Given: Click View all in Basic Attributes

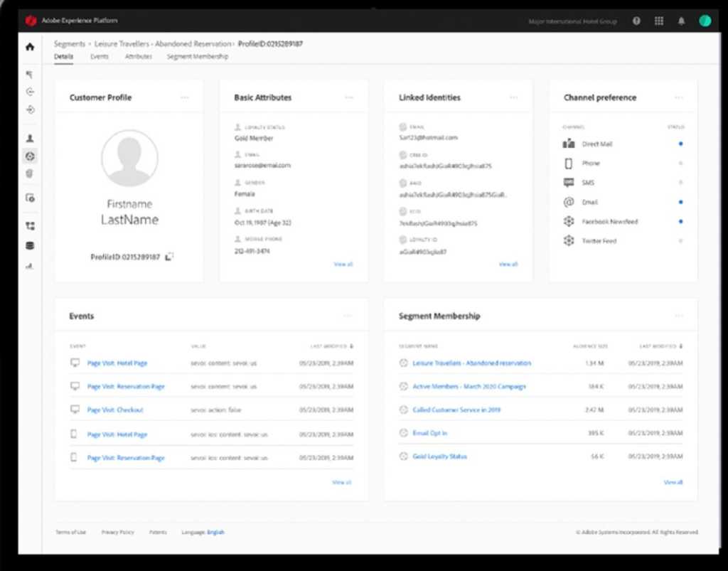Looking at the screenshot, I should pyautogui.click(x=343, y=264).
